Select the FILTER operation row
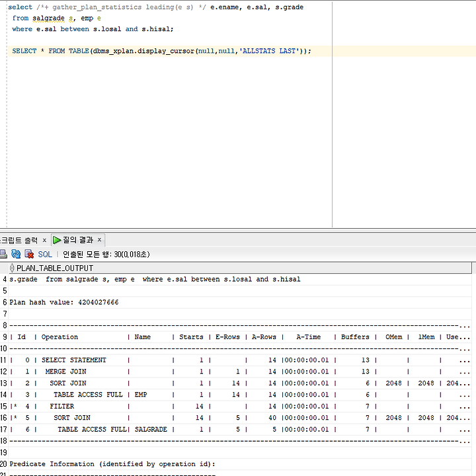The height and width of the screenshot is (476, 476). (x=240, y=406)
